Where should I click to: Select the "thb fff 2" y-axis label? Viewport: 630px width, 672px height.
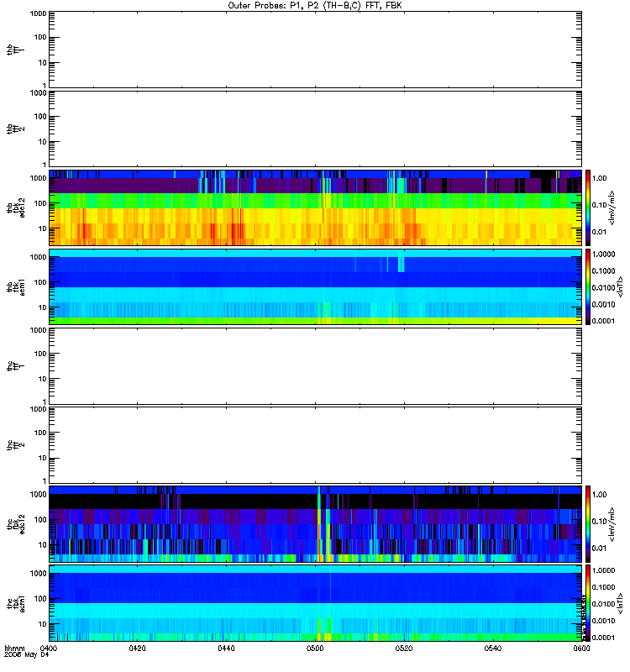(x=15, y=129)
